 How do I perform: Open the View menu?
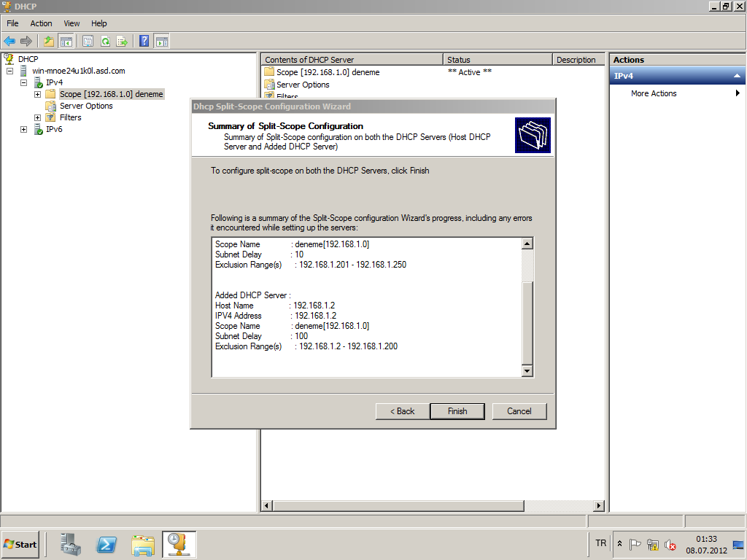point(71,23)
